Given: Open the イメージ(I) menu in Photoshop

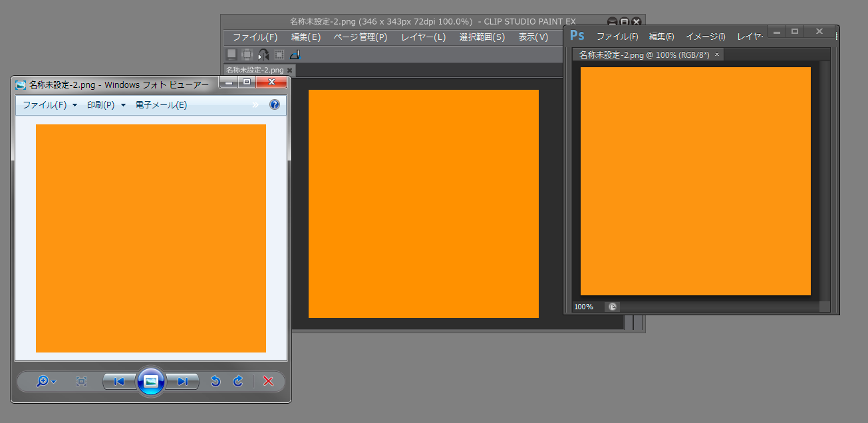Looking at the screenshot, I should (x=705, y=37).
